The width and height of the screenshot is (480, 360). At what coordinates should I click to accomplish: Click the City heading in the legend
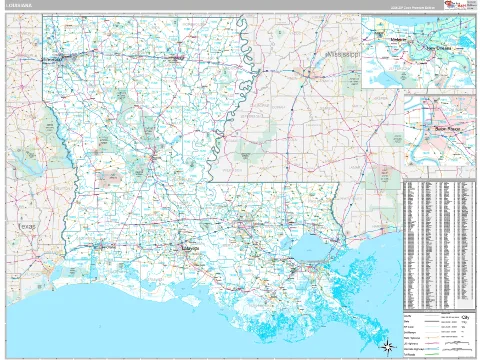[465, 317]
